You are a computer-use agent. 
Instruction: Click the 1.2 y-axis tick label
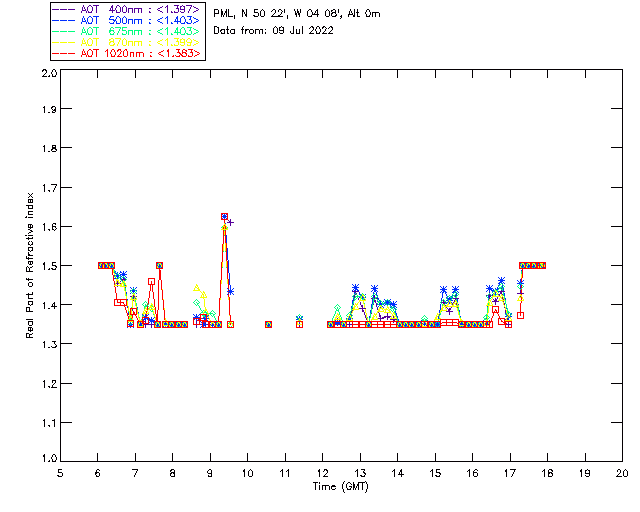(49, 384)
